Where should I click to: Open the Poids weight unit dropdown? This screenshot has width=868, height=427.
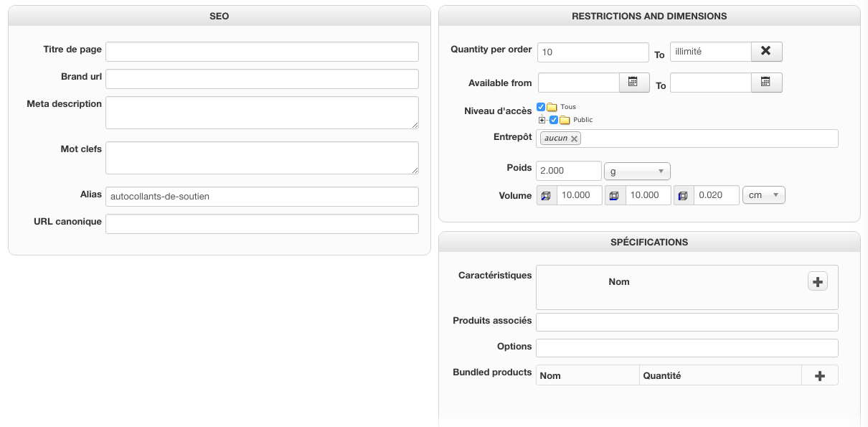tap(637, 171)
